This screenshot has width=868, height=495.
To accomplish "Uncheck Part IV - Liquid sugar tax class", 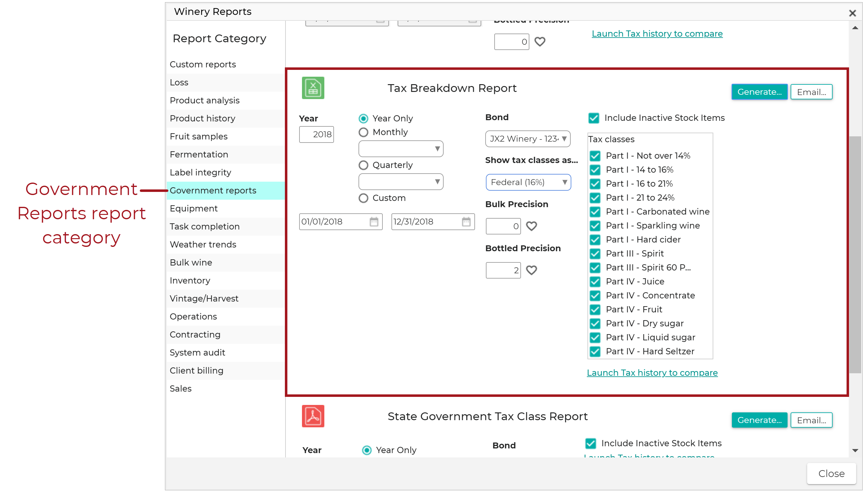I will pyautogui.click(x=595, y=338).
